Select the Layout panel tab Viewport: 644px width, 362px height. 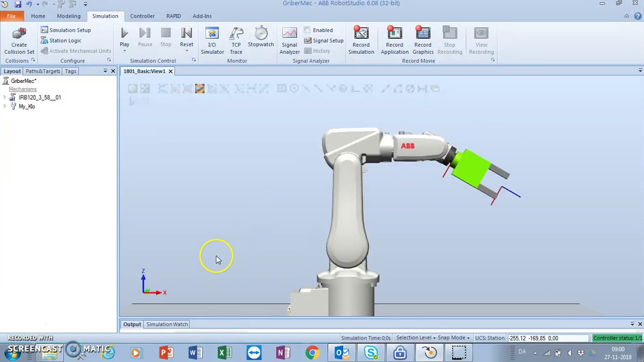(x=12, y=71)
